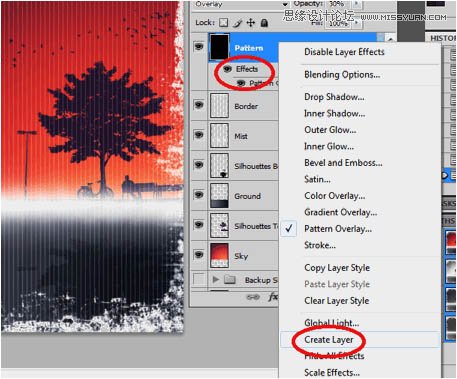Click the lock all padlock icon
Screen dimensions: 457x379
(x=264, y=23)
